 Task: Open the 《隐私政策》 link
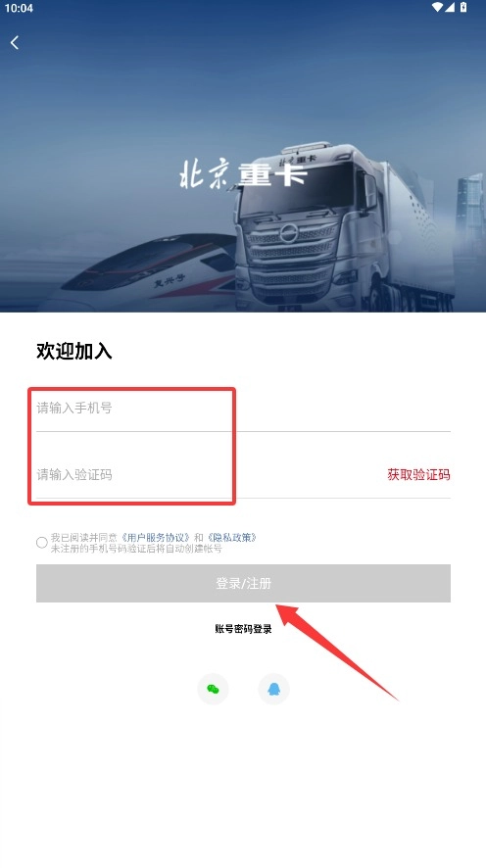click(232, 538)
